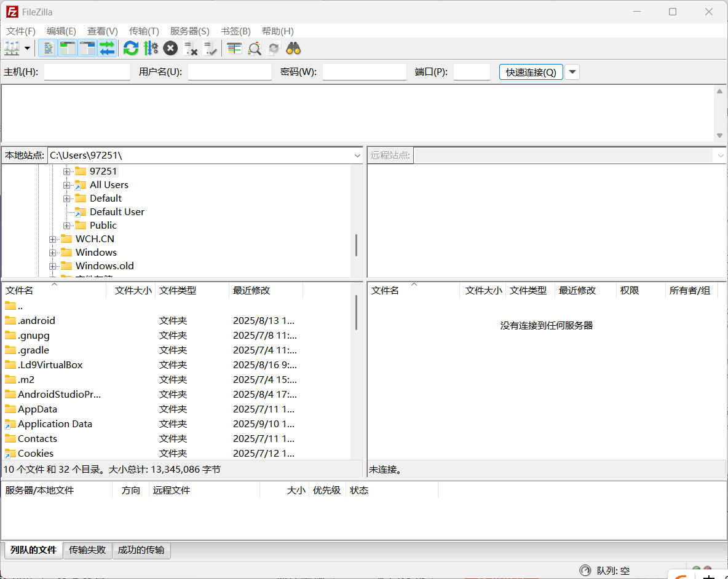Cancel current operation icon
Image resolution: width=728 pixels, height=579 pixels.
170,48
